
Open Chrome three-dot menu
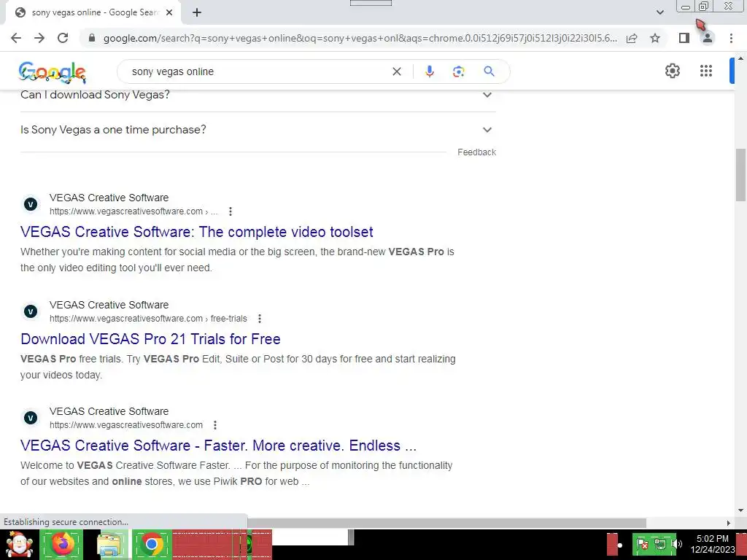[x=731, y=38]
